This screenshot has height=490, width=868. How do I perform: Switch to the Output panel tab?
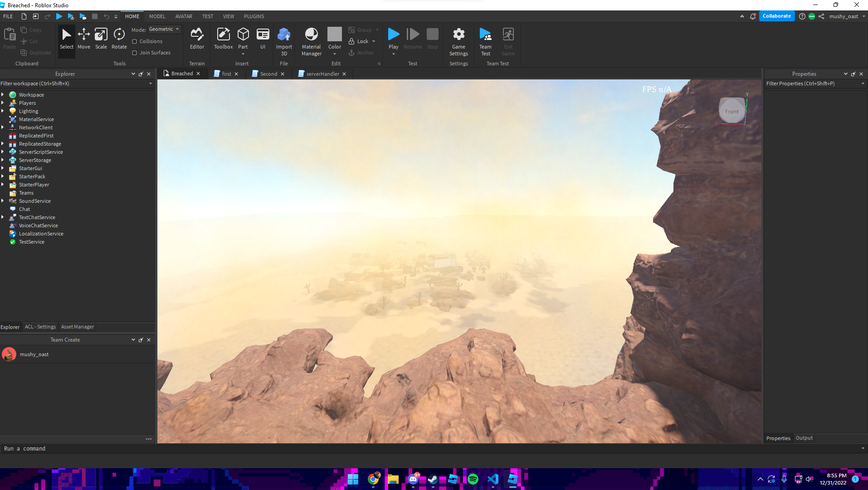click(x=804, y=438)
